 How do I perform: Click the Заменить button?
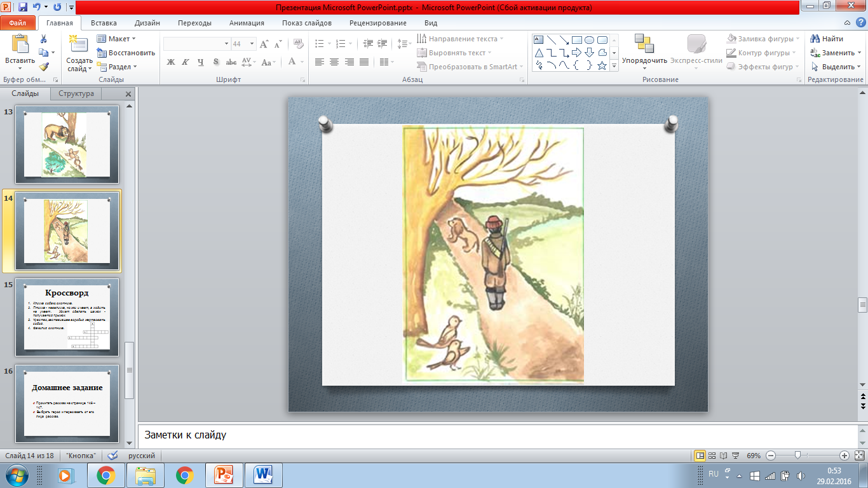(836, 53)
